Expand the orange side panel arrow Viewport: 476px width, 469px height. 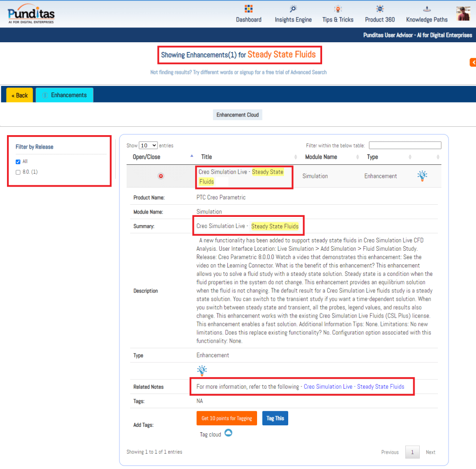pos(472,62)
